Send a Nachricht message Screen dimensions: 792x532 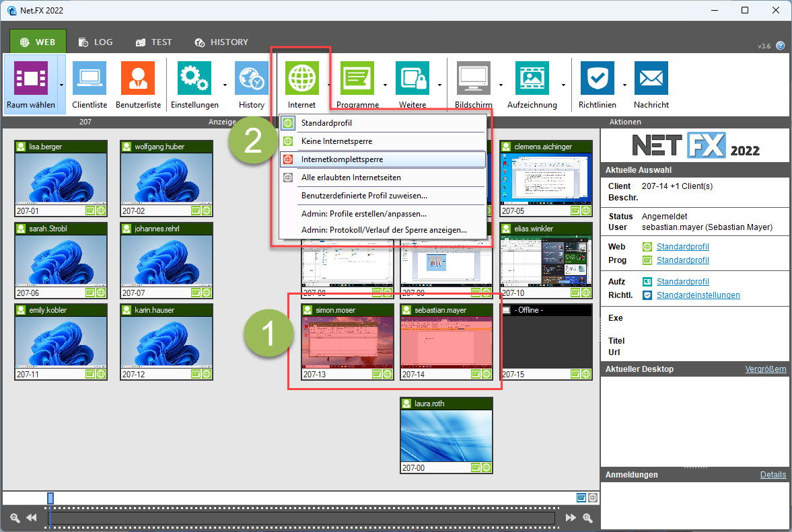[651, 84]
